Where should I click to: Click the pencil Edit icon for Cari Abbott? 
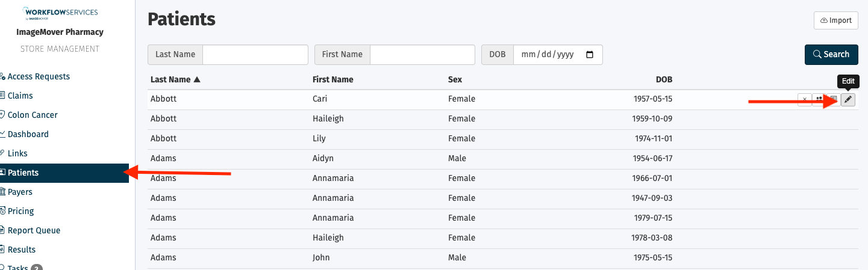click(x=848, y=100)
